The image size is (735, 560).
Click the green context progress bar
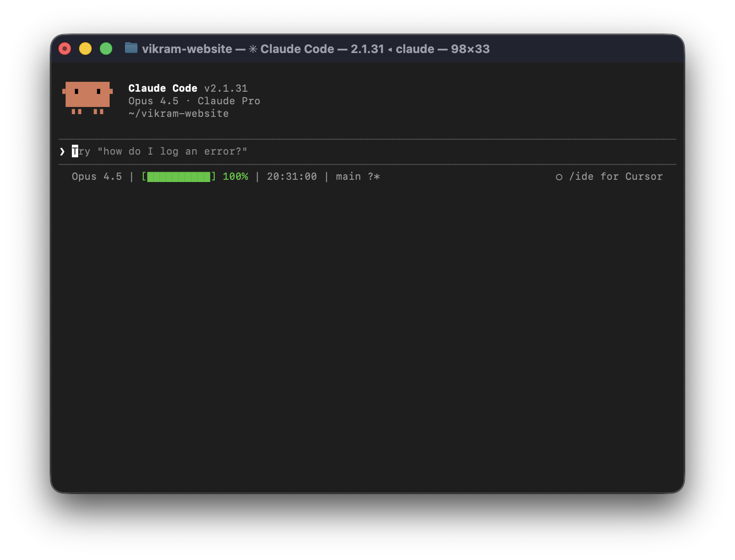(x=179, y=176)
